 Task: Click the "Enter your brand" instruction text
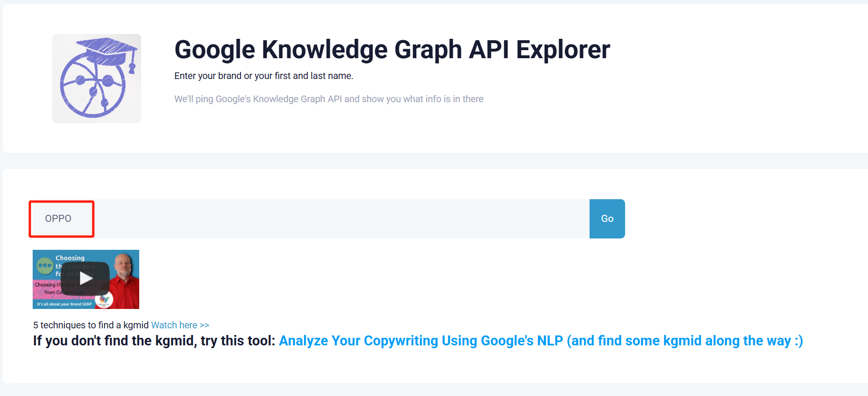pos(263,76)
